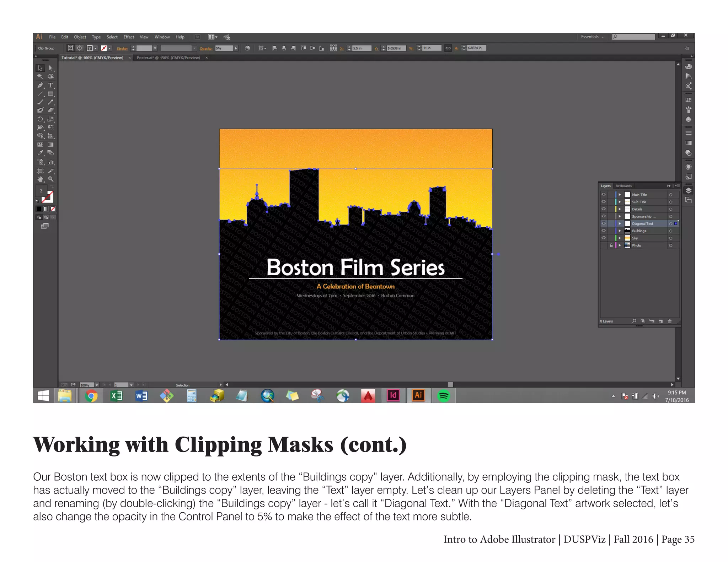Click the Delete Selection trash icon
This screenshot has height=562, width=728.
click(x=670, y=321)
